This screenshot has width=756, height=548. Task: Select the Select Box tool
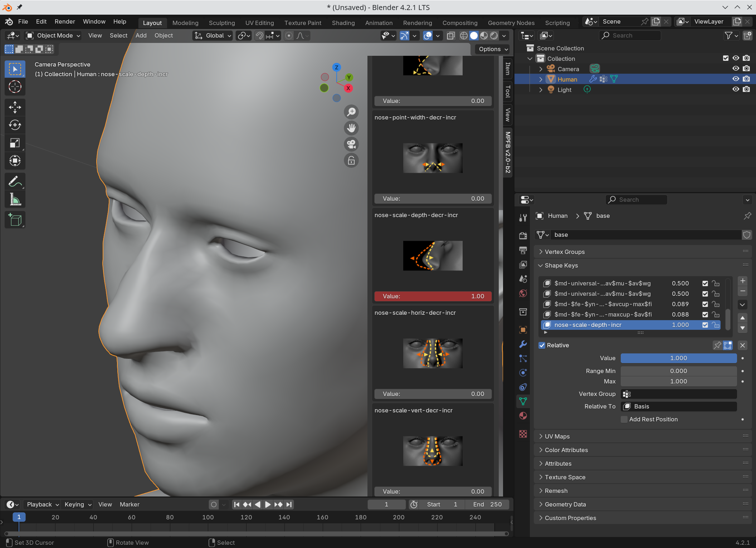(15, 69)
